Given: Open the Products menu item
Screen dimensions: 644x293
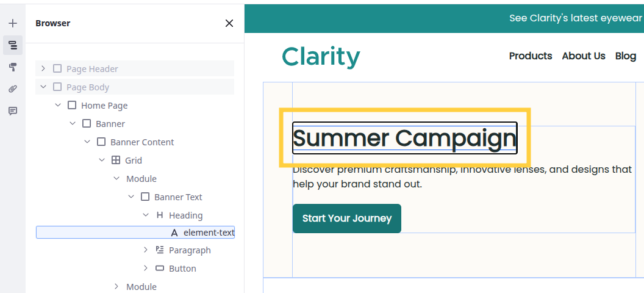Looking at the screenshot, I should [531, 56].
